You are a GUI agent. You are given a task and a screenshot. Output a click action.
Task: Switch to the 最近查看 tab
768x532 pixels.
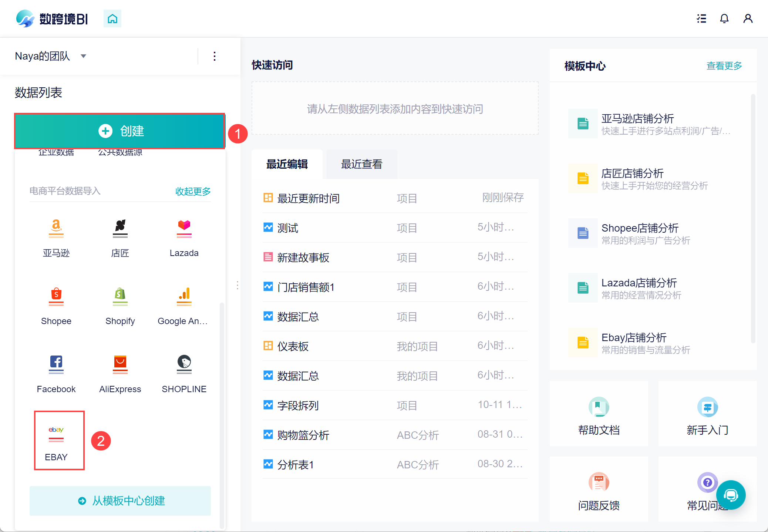pyautogui.click(x=361, y=164)
